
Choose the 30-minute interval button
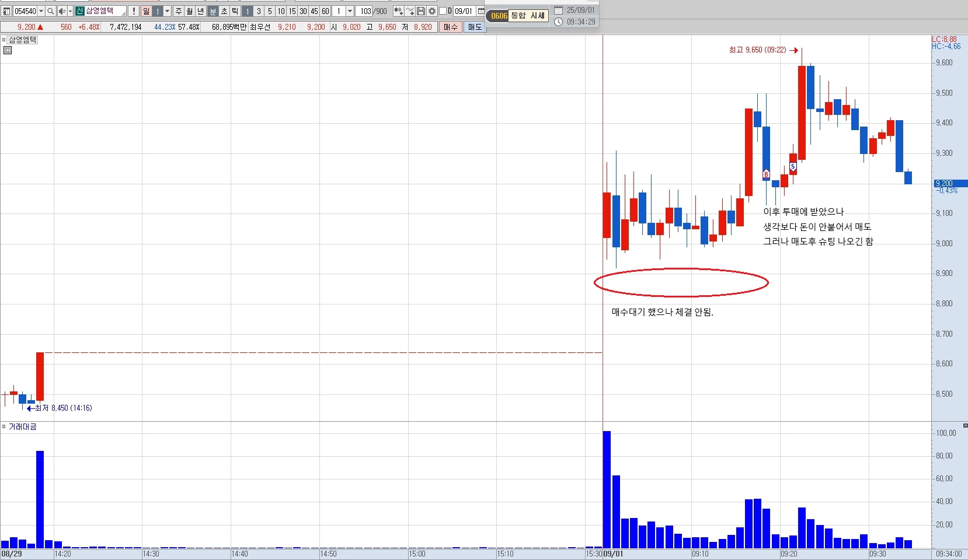(303, 11)
